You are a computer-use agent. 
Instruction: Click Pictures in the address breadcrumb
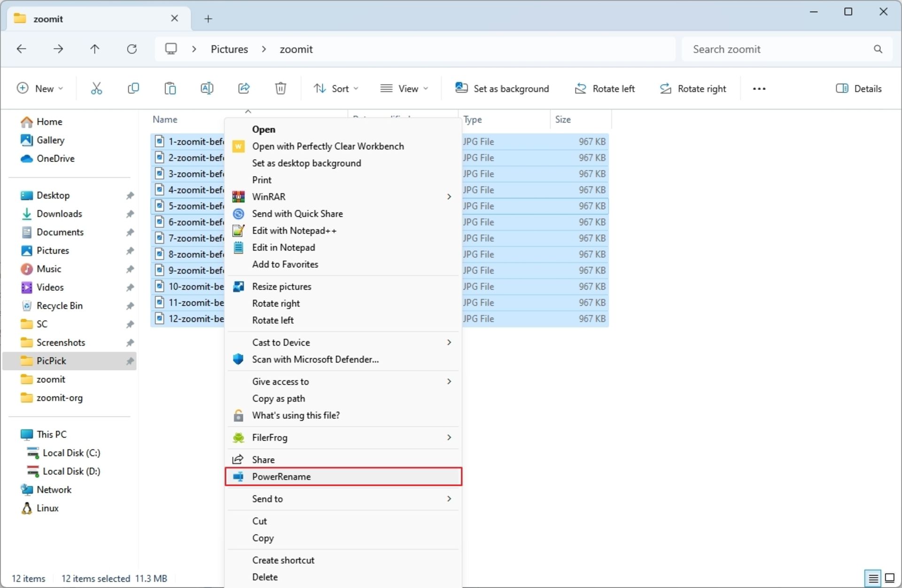(229, 49)
